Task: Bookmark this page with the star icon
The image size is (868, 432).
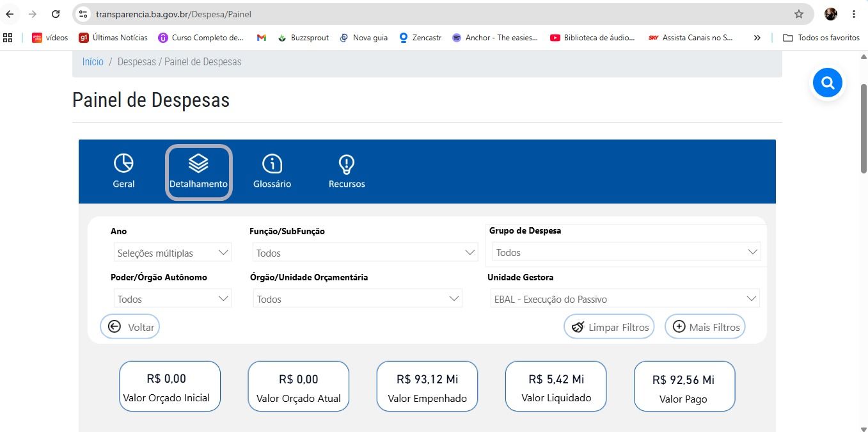Action: [798, 14]
